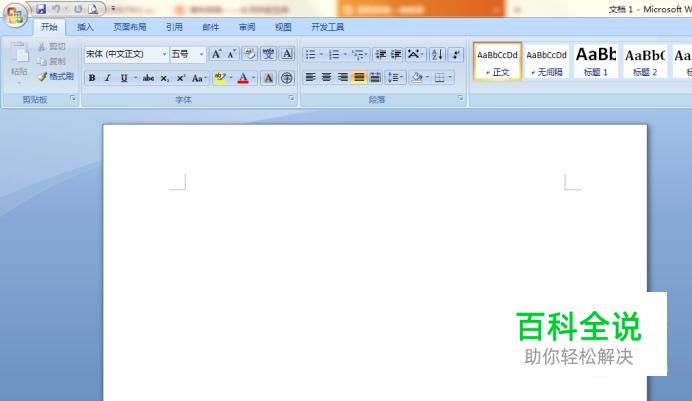Open the 邮件 ribbon tab
The image size is (692, 401).
coord(211,27)
